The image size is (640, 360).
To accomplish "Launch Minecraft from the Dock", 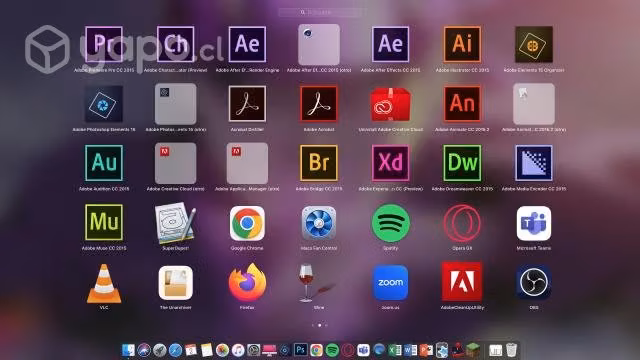I will tap(473, 350).
